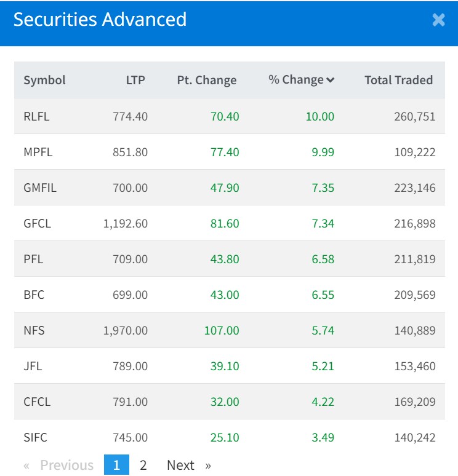
Task: Click the « first page arrow
Action: point(26,465)
